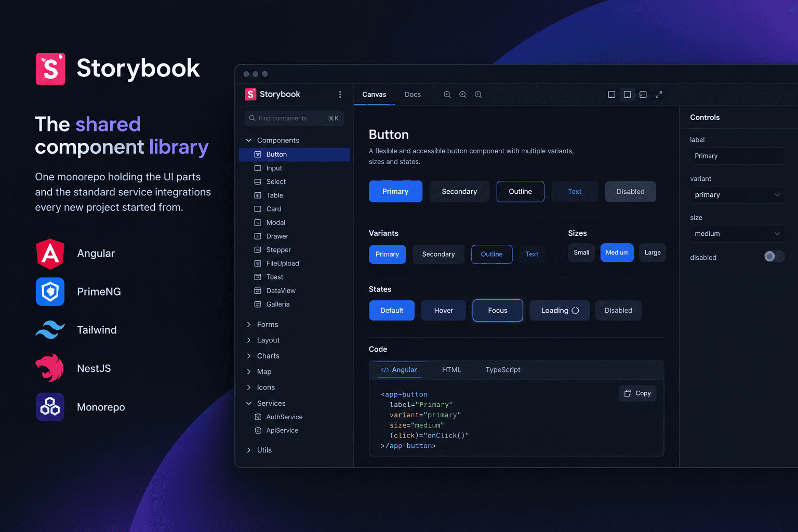This screenshot has height=532, width=798.
Task: Click the Modal component icon
Action: (258, 222)
